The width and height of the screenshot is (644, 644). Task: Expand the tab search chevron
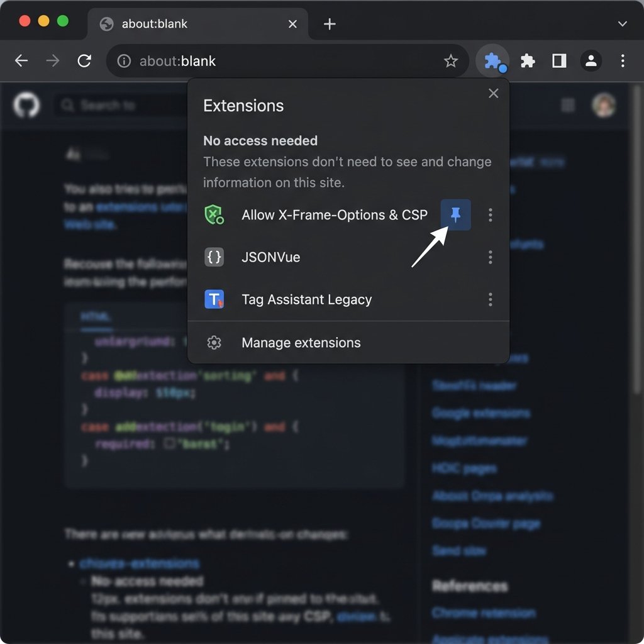click(622, 24)
